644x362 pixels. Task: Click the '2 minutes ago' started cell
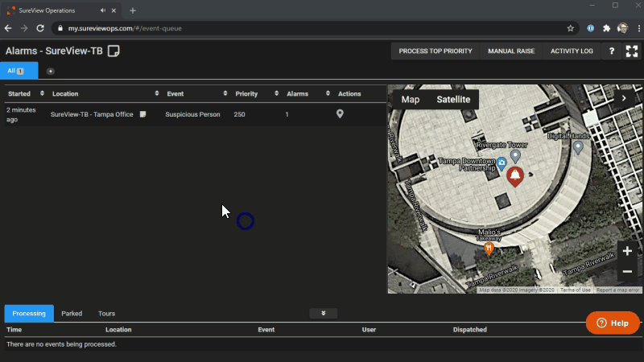point(21,115)
